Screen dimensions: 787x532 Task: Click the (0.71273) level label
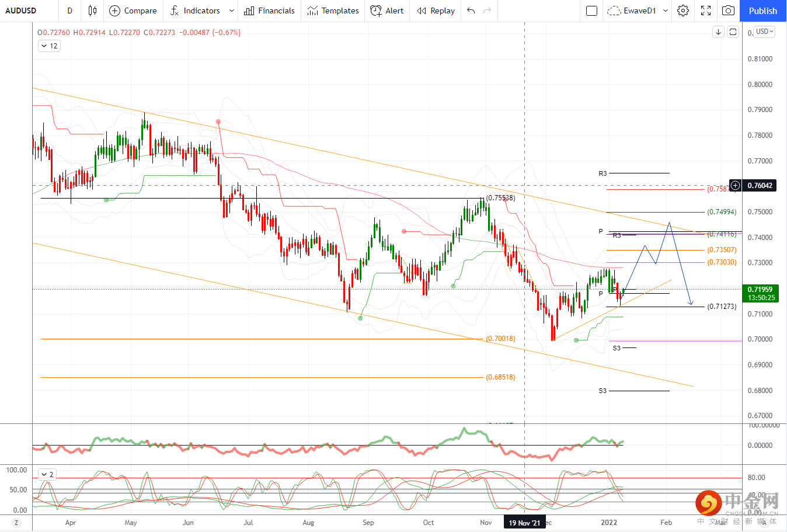[722, 307]
